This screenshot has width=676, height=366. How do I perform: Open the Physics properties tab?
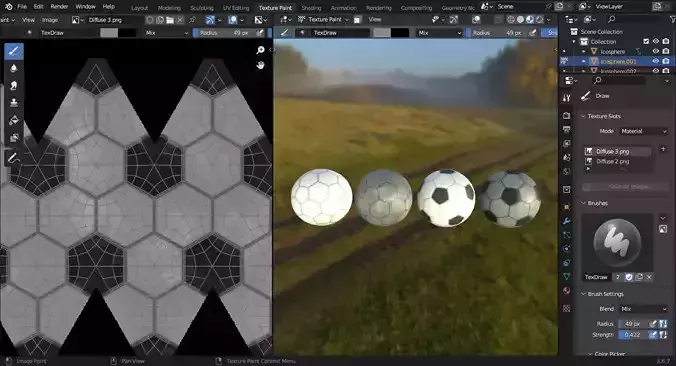(566, 249)
